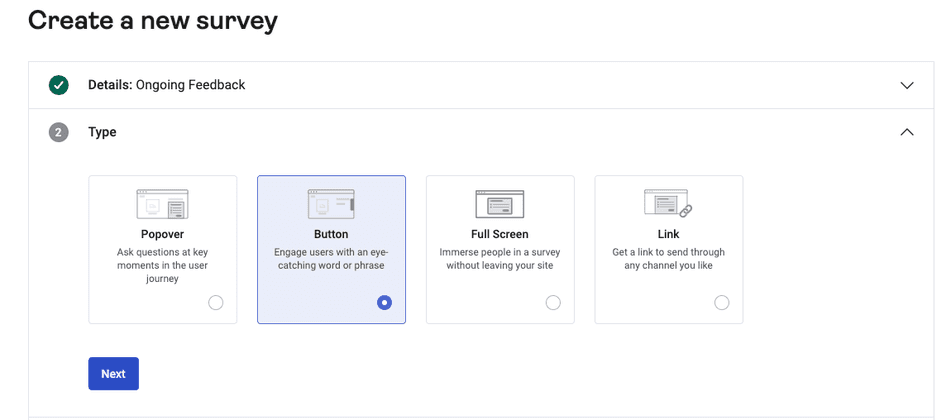946x420 pixels.
Task: Click 'Engage users with an eye-catching' description
Action: (331, 259)
